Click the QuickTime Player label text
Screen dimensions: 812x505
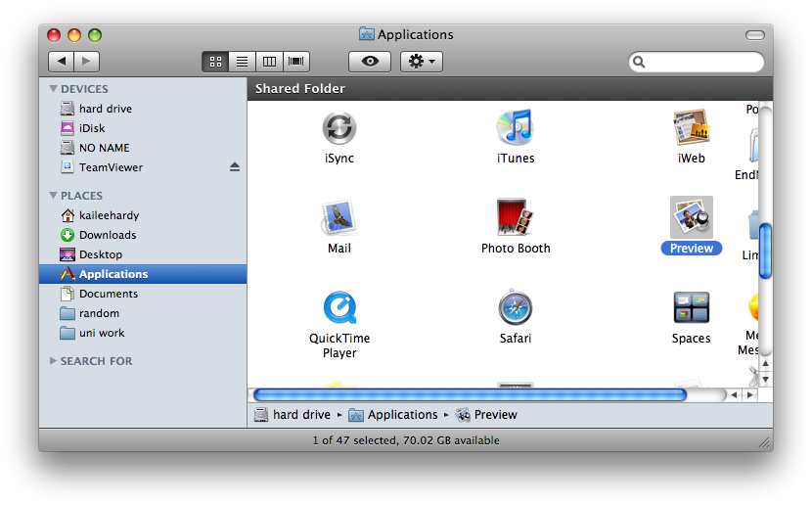coord(339,345)
